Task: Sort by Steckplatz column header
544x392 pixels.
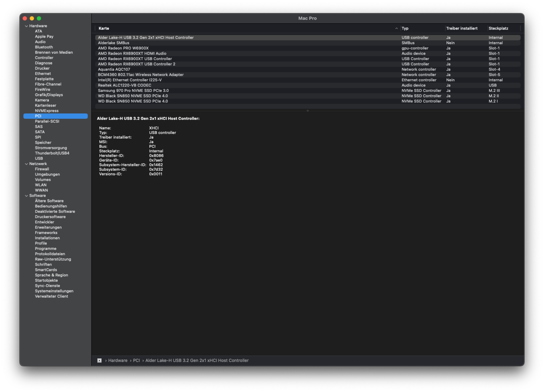Action: point(498,28)
